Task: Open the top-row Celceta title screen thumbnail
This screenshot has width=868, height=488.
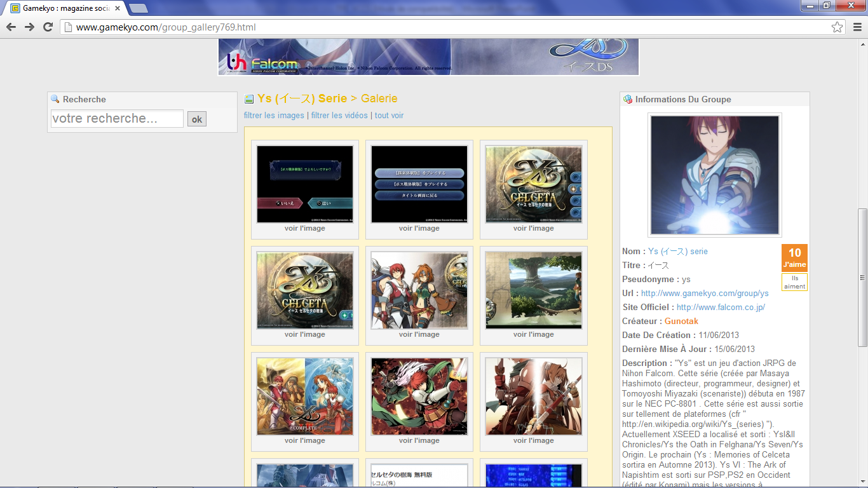Action: [534, 184]
